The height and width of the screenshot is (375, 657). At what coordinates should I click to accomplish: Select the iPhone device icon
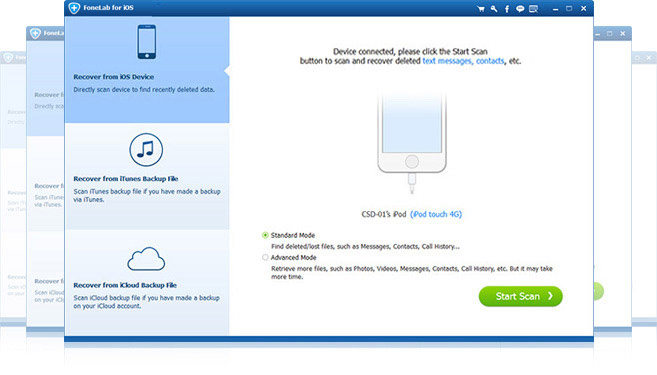[x=147, y=42]
